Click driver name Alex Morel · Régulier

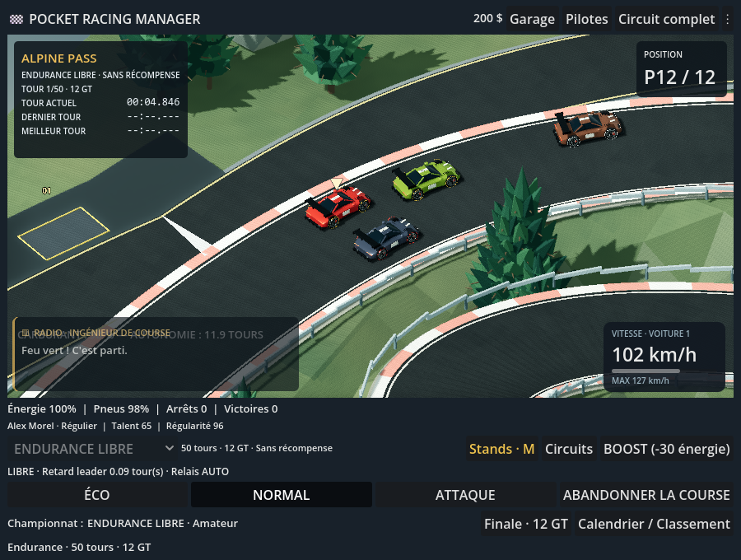coord(52,426)
